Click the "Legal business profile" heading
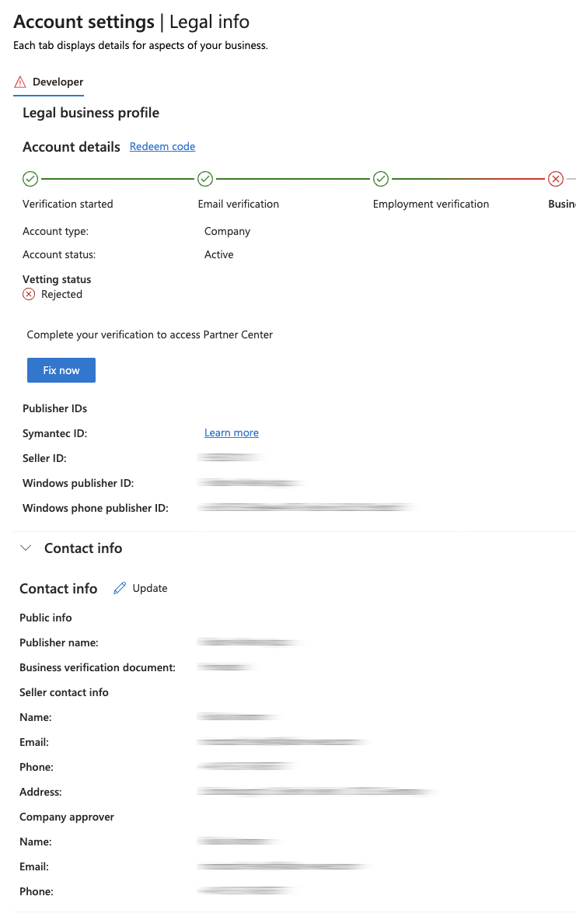 pyautogui.click(x=91, y=113)
